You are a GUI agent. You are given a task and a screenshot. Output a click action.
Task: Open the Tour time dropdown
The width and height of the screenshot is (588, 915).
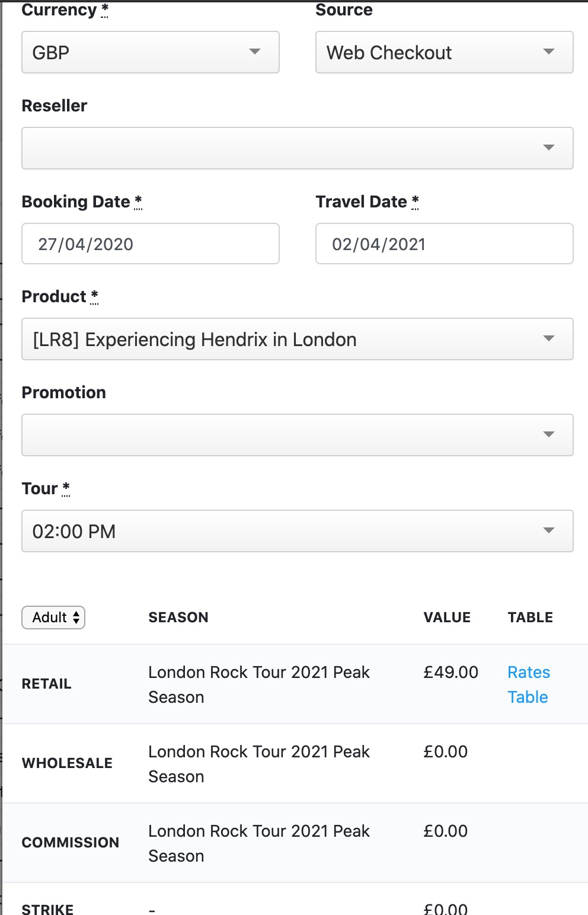coord(298,531)
